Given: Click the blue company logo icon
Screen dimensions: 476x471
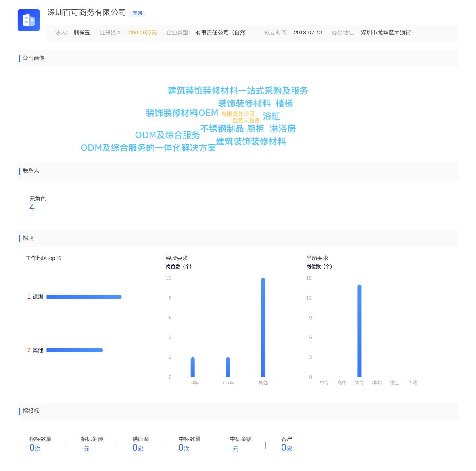Looking at the screenshot, I should pyautogui.click(x=29, y=20).
